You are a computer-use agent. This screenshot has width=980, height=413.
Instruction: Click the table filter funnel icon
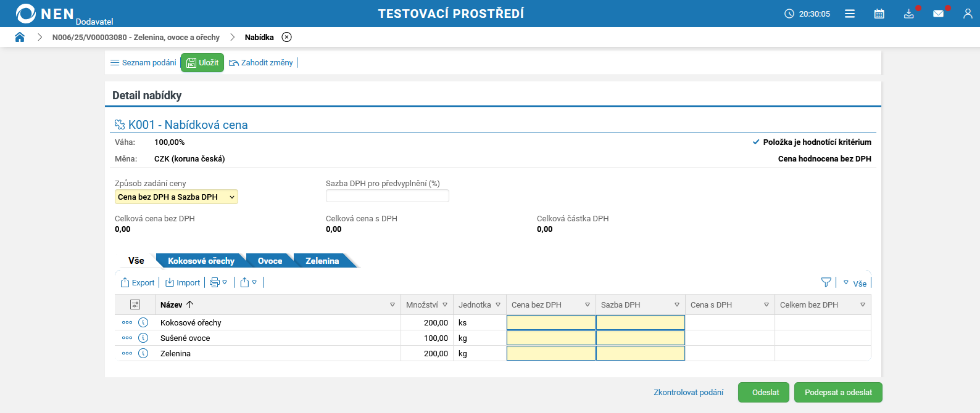click(826, 282)
